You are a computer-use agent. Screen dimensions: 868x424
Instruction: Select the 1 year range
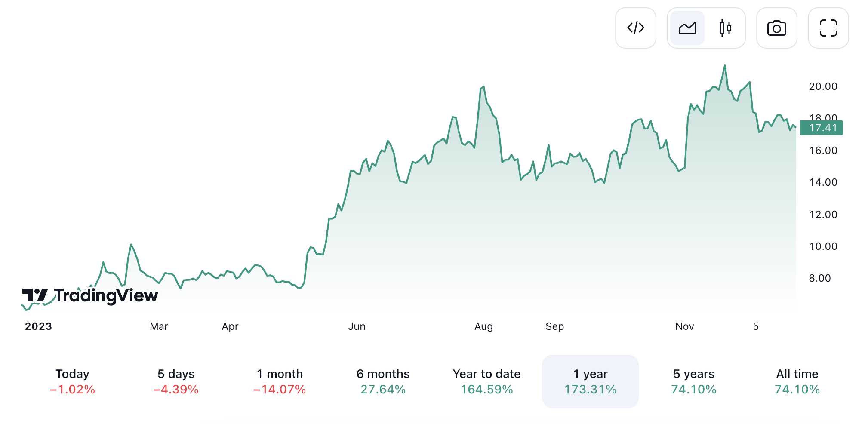click(590, 381)
